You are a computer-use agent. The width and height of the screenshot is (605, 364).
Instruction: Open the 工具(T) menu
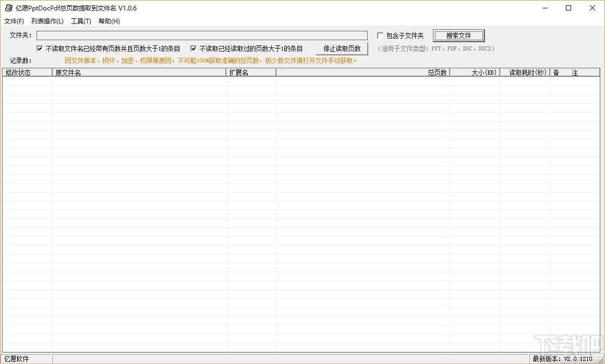[x=81, y=21]
